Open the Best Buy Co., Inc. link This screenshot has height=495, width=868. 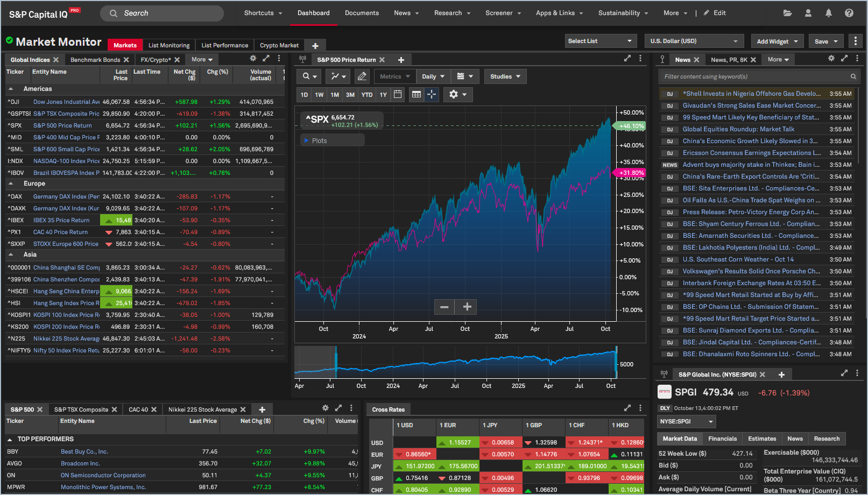click(84, 451)
